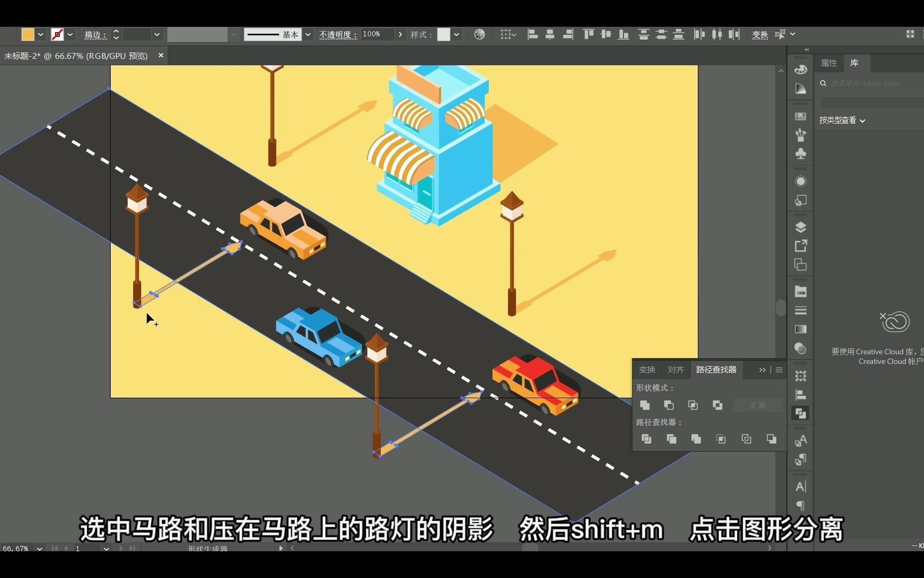The image size is (924, 578).
Task: Open the Transparency panel icon
Action: tap(800, 348)
